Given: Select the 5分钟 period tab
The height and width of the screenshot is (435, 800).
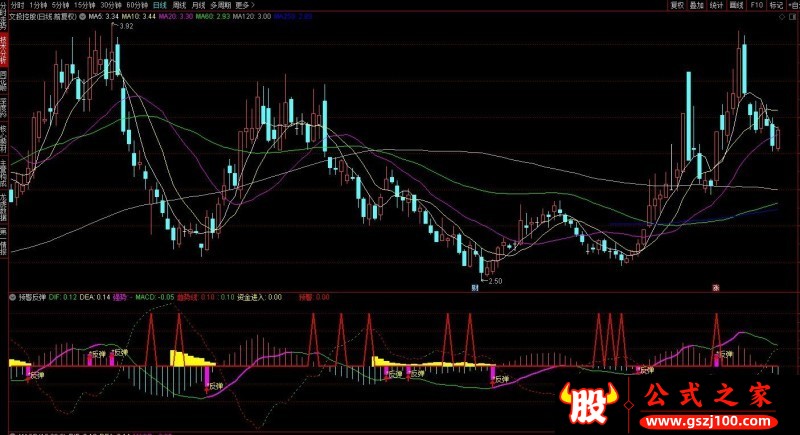Looking at the screenshot, I should [x=60, y=5].
